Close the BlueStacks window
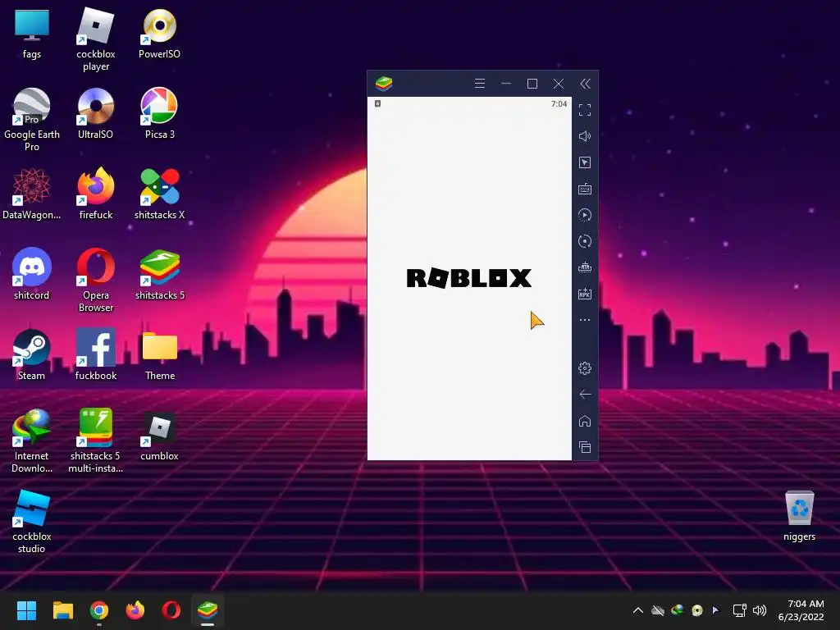The height and width of the screenshot is (630, 840). click(558, 84)
